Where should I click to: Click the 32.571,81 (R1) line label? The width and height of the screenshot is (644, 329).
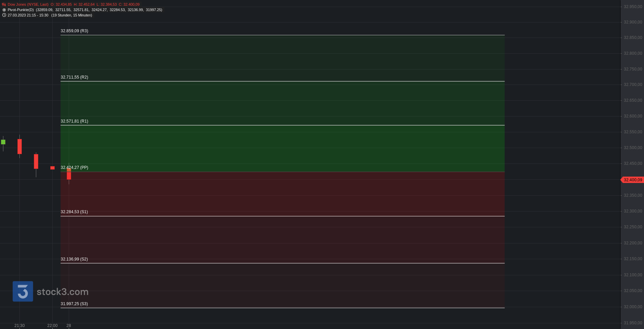tap(74, 121)
